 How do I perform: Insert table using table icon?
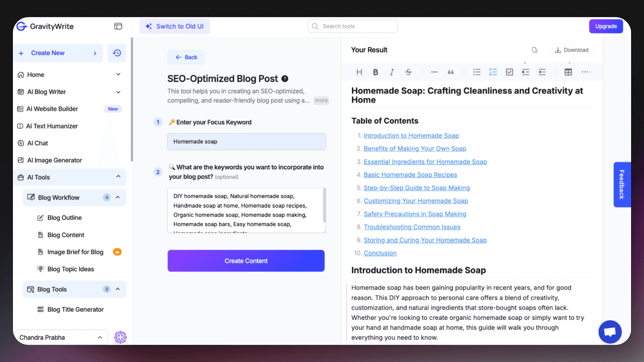[x=568, y=72]
